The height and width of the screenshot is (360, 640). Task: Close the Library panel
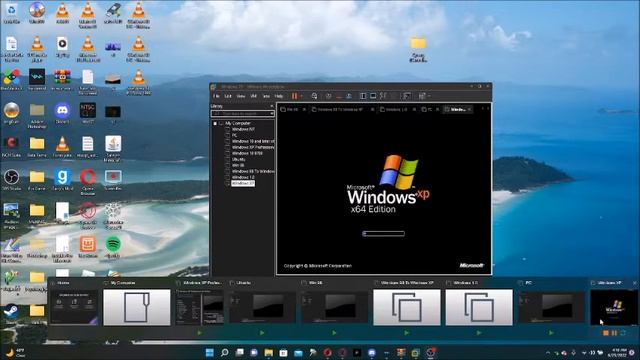(x=272, y=106)
